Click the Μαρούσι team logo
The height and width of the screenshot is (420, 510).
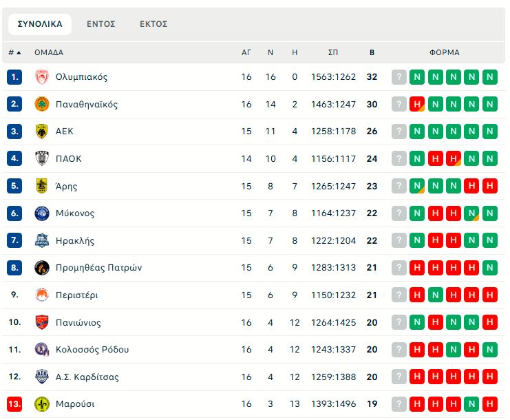click(x=42, y=404)
